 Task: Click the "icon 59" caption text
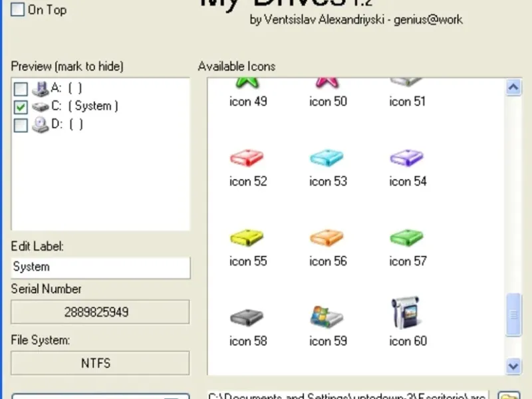point(328,341)
